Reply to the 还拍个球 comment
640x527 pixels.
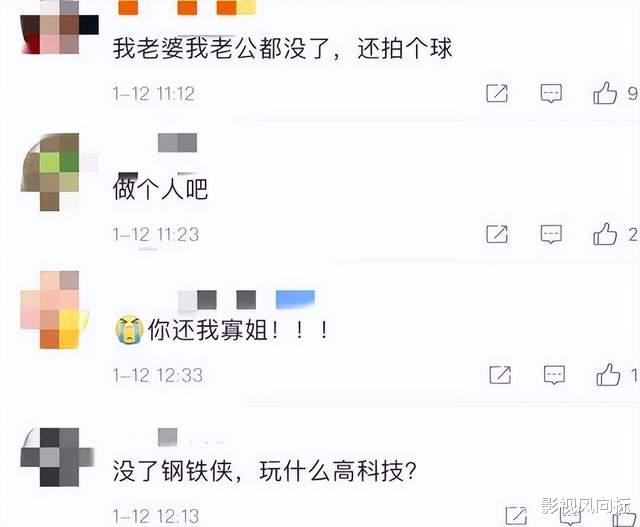551,93
